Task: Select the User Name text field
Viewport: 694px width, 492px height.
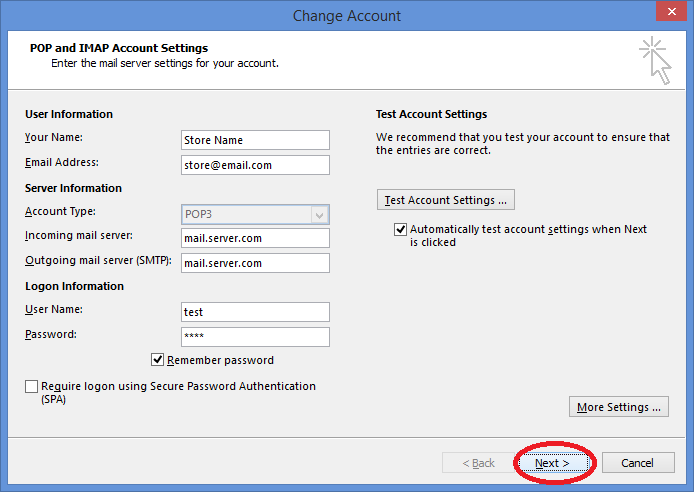Action: (x=255, y=312)
